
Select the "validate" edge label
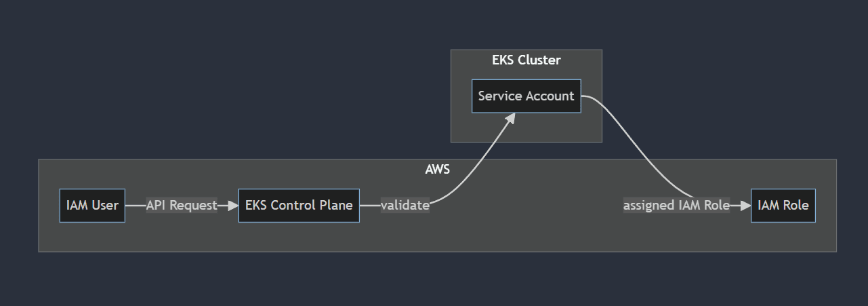pyautogui.click(x=405, y=205)
